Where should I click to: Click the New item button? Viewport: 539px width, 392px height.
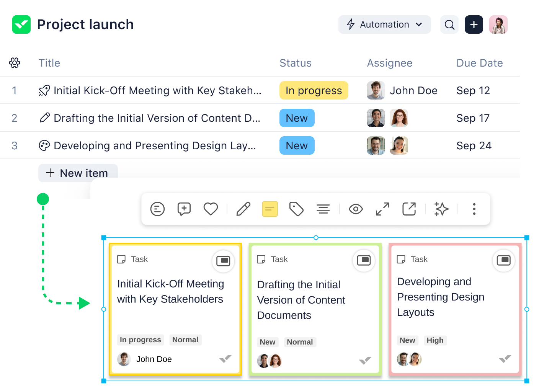coord(78,173)
